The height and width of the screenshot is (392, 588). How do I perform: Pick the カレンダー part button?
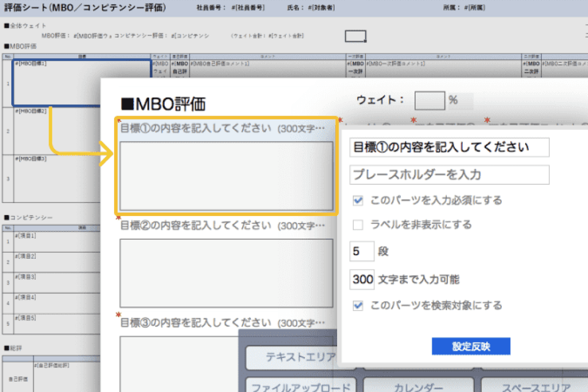418,386
